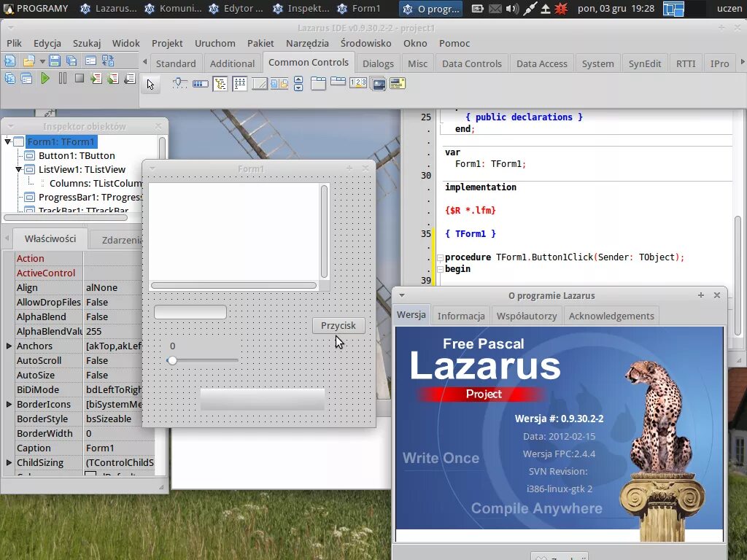The image size is (747, 560).
Task: Open the Acknowledgements tab
Action: (611, 316)
